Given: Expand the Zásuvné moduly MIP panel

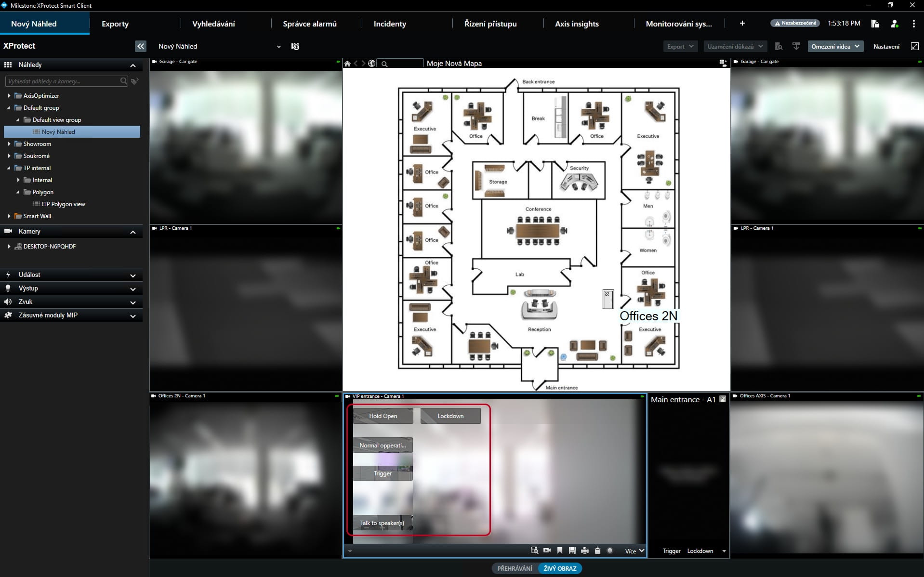Looking at the screenshot, I should 71,315.
